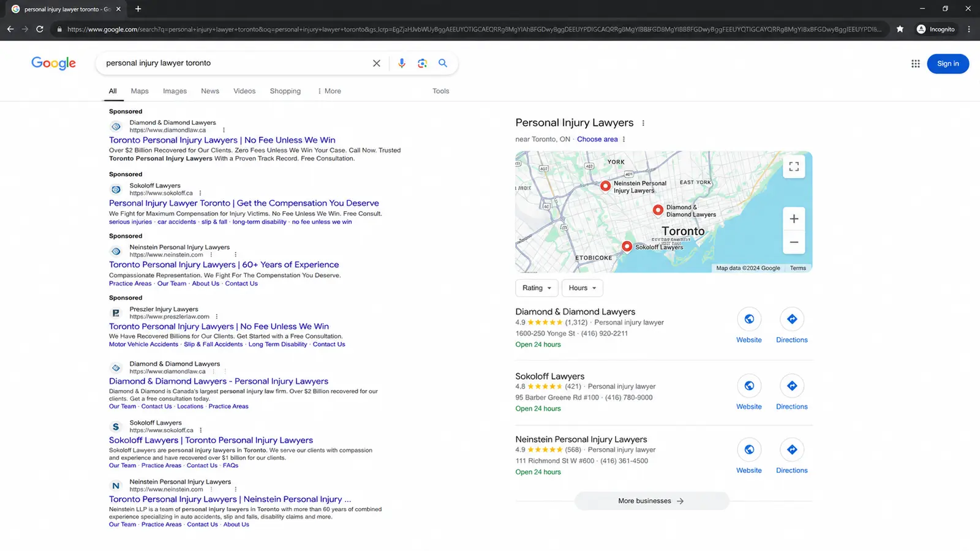Click the FAQs sitelink under Sokoloff Lawyers

230,466
